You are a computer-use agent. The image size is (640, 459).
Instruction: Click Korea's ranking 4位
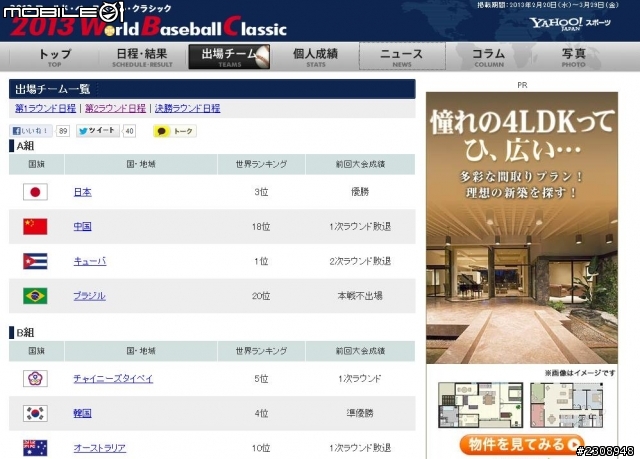pos(261,413)
